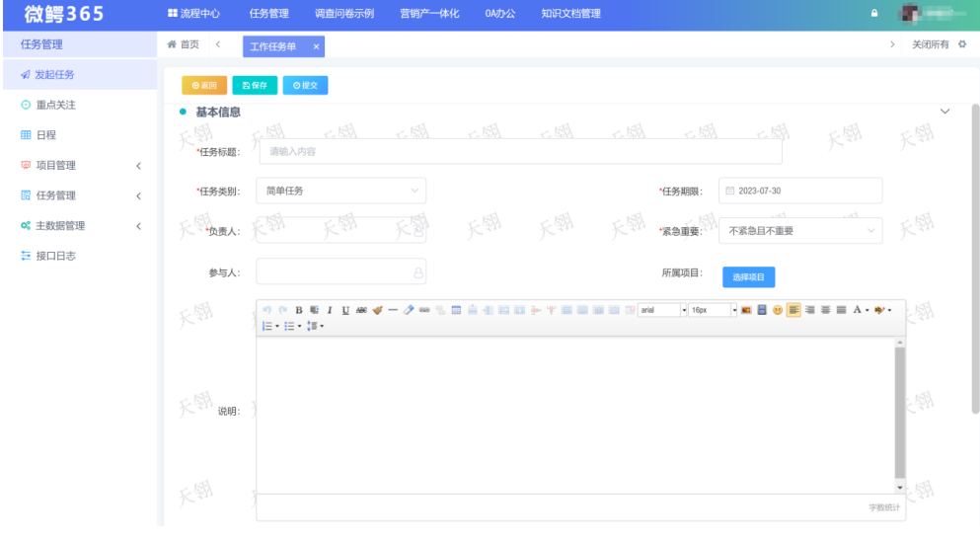The height and width of the screenshot is (540, 980).
Task: Switch to the 首页 tab
Action: coord(184,45)
